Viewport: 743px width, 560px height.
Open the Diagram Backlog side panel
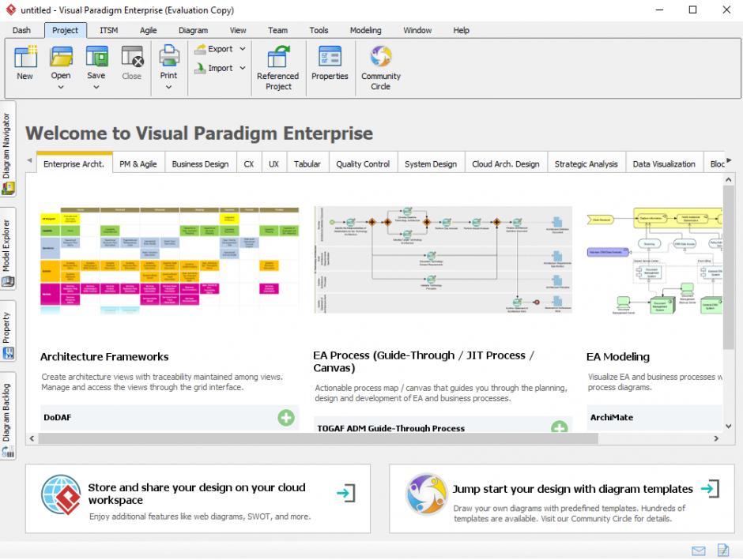(8, 416)
